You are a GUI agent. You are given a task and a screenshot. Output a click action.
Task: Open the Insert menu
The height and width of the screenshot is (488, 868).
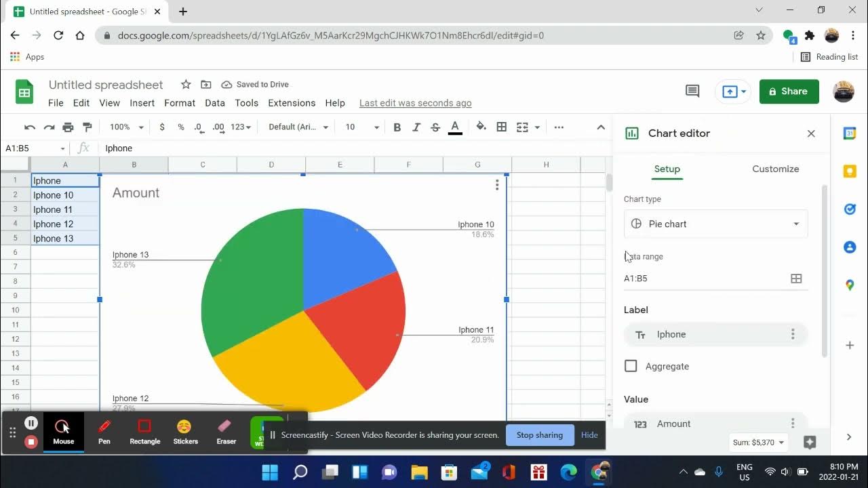tap(142, 103)
